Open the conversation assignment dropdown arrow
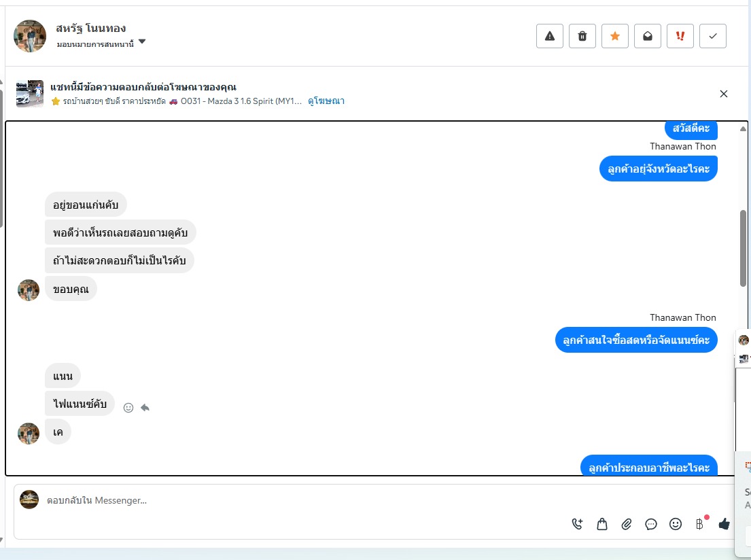The width and height of the screenshot is (751, 560). [x=142, y=41]
